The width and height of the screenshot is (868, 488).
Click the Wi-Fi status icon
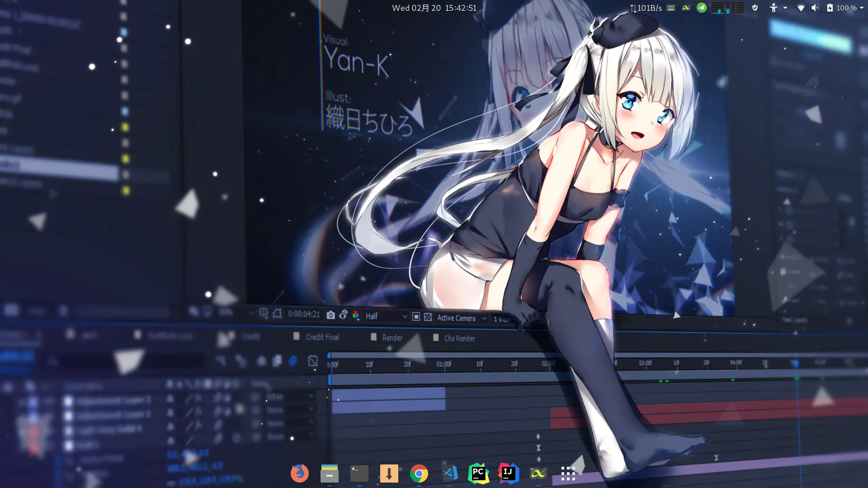coord(801,8)
